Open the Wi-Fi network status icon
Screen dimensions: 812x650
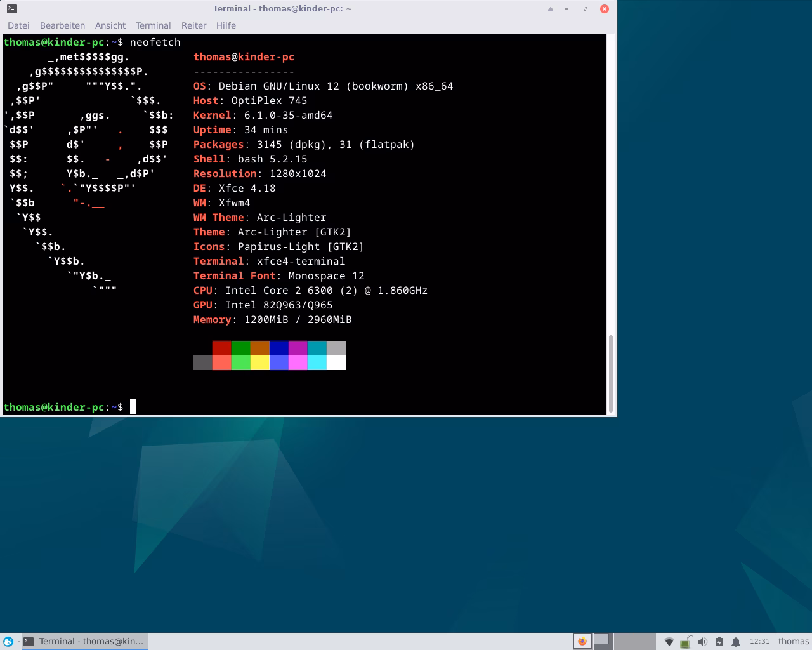point(670,641)
